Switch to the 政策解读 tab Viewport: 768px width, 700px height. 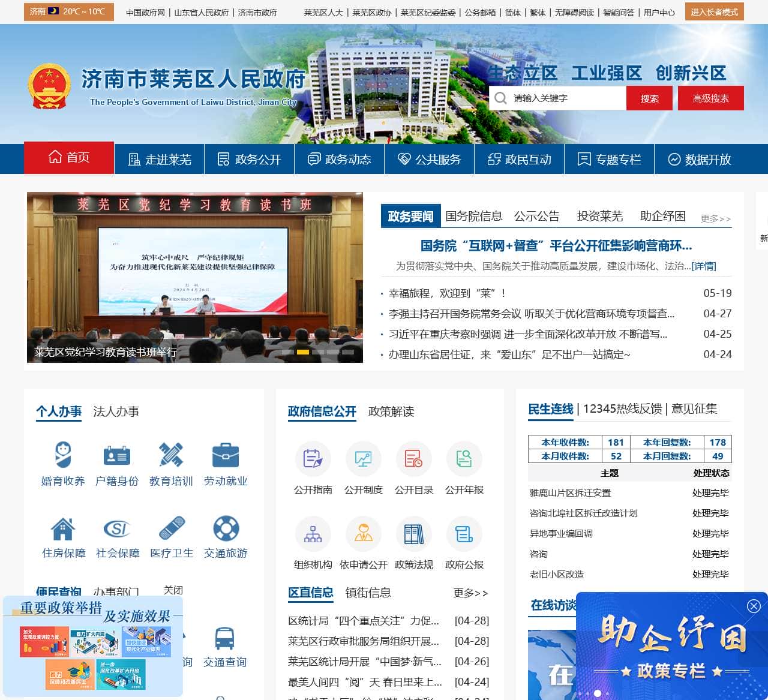391,411
